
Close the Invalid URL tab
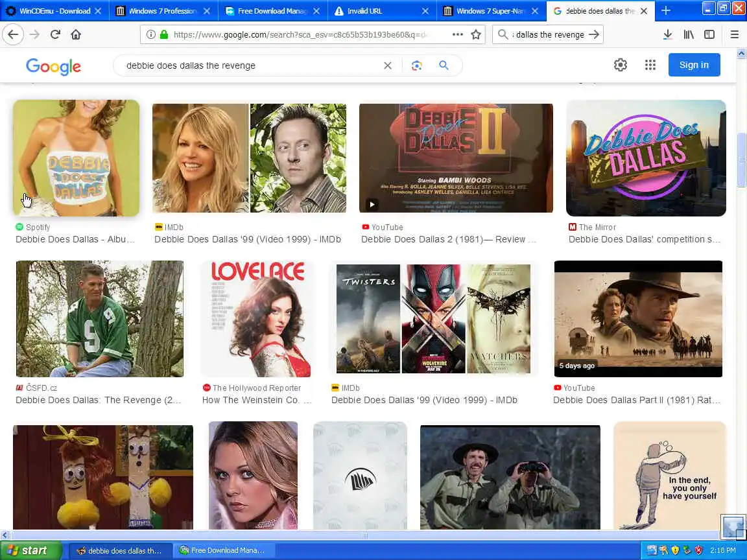[425, 10]
